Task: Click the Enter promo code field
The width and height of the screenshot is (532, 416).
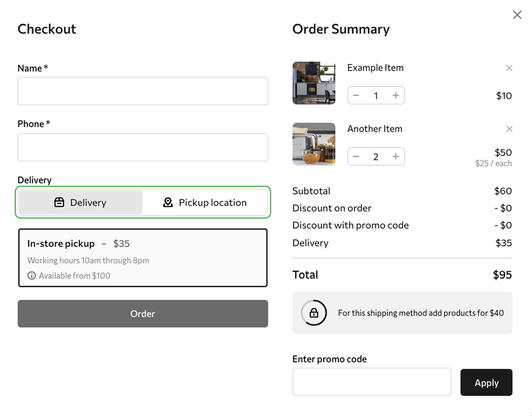Action: pyautogui.click(x=371, y=382)
